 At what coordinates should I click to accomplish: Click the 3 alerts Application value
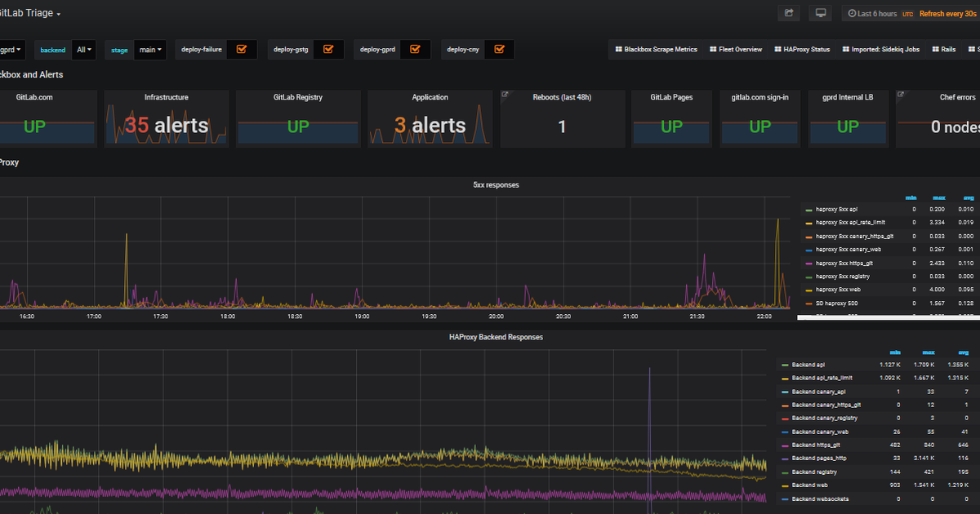[430, 126]
